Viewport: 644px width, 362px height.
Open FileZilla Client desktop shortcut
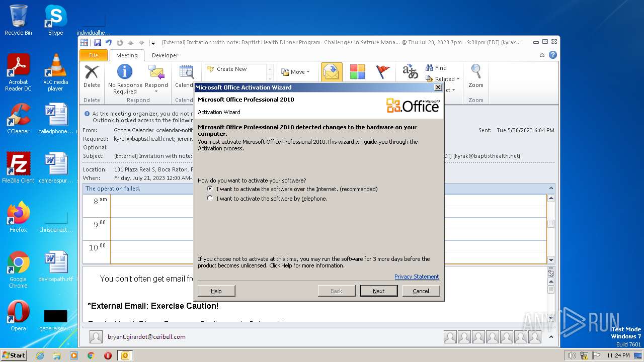[18, 168]
